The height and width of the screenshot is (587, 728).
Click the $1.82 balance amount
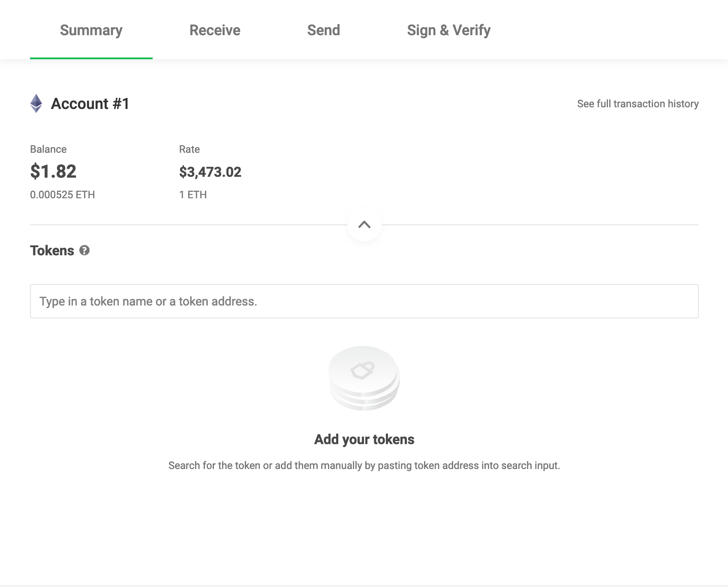point(53,172)
